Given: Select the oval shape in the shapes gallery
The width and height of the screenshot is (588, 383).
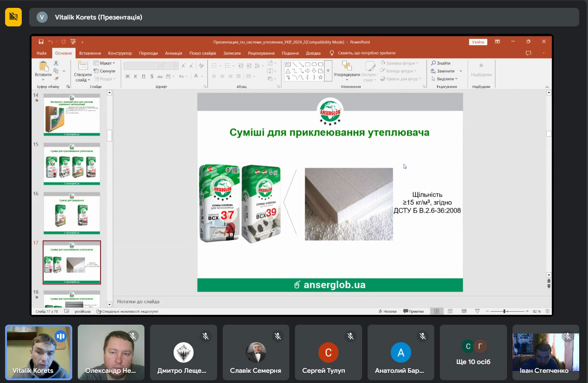Looking at the screenshot, I should coord(314,64).
